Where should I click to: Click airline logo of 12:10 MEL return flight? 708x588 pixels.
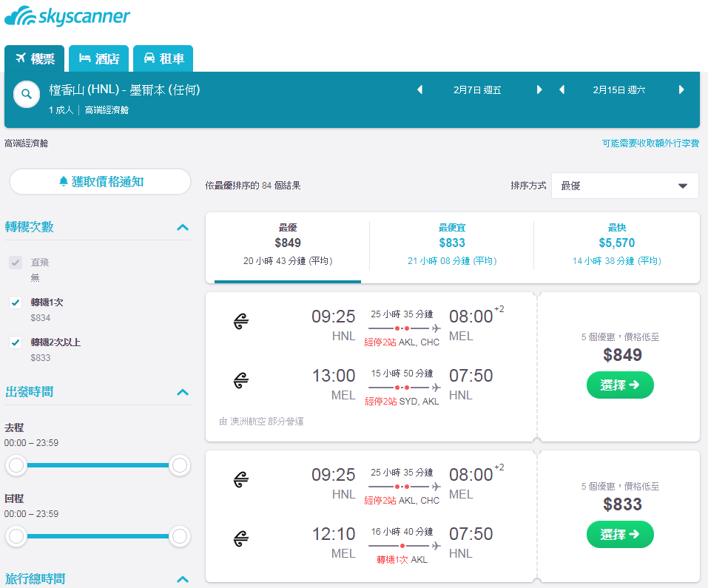(x=241, y=538)
